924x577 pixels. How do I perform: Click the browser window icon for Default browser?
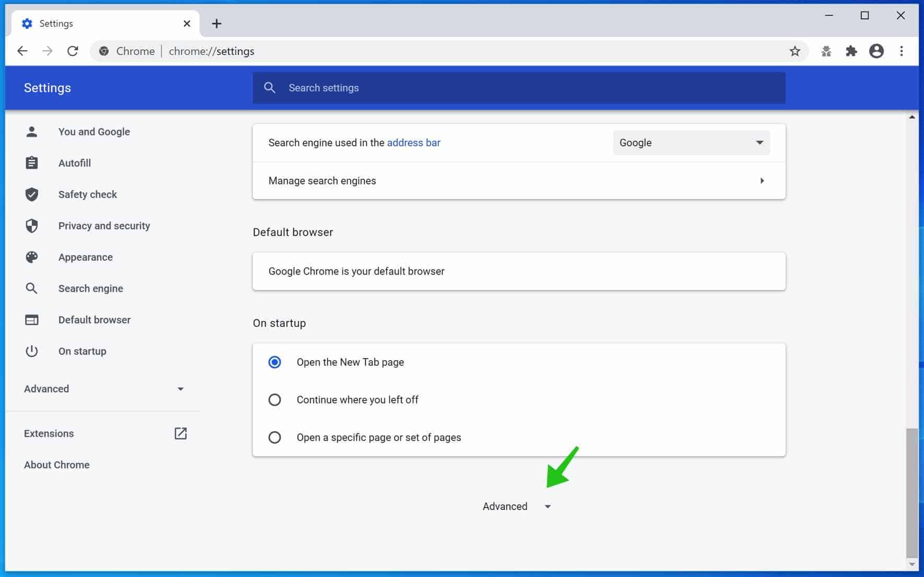(32, 320)
